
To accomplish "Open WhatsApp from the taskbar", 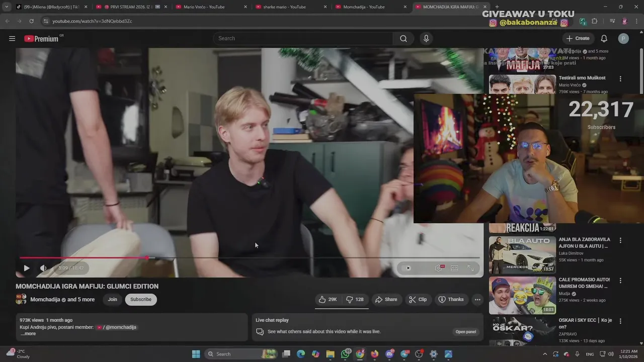I will click(345, 354).
